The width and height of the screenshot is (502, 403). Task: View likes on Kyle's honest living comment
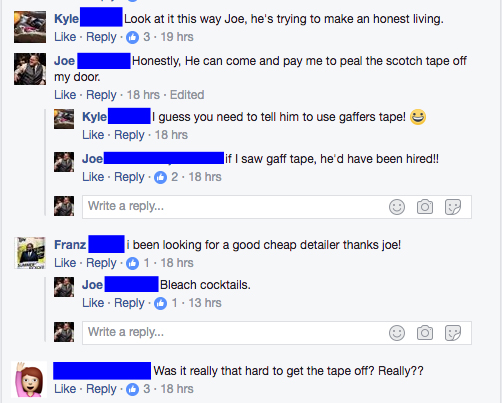[138, 37]
